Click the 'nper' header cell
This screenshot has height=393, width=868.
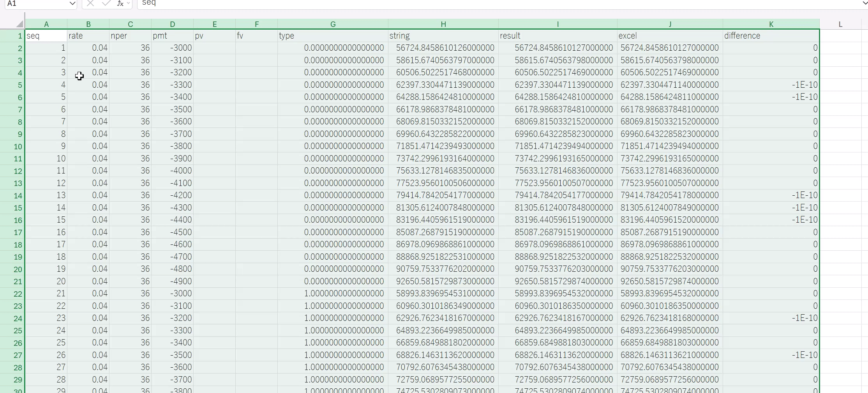[131, 36]
